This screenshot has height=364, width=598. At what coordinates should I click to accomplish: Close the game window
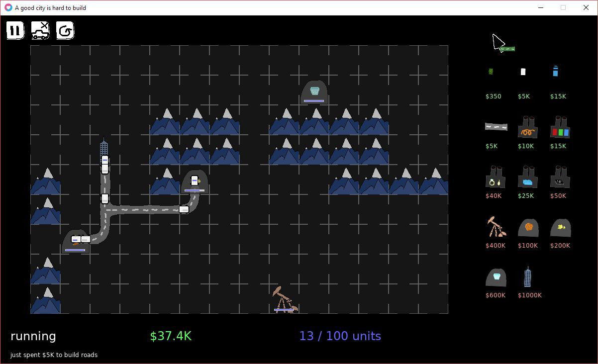tap(586, 7)
